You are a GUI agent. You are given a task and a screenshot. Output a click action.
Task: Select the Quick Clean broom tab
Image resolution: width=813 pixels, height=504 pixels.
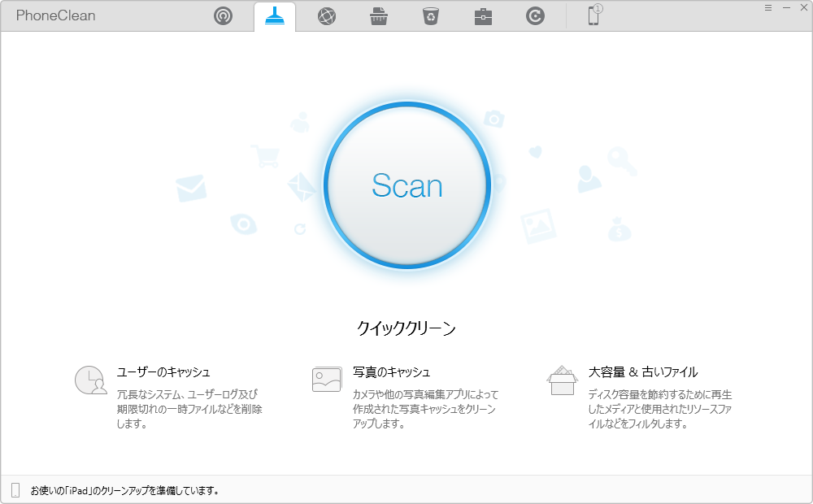coord(275,16)
